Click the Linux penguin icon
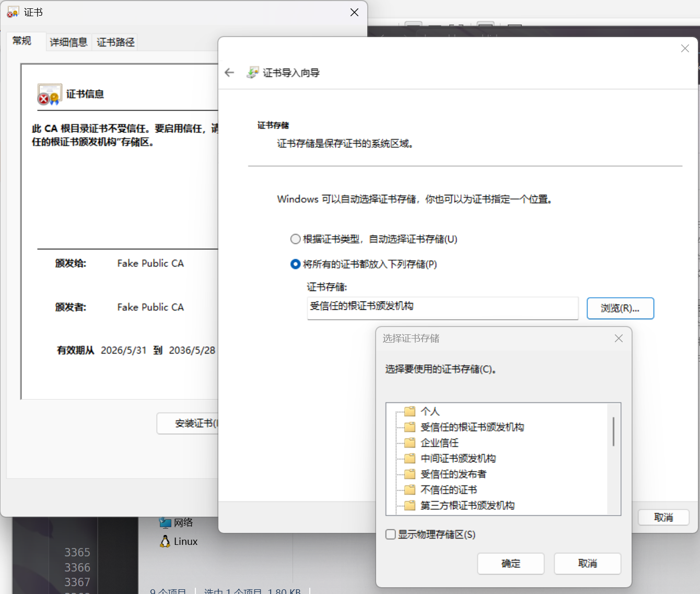Screen dimensions: 700x594 click(x=165, y=541)
